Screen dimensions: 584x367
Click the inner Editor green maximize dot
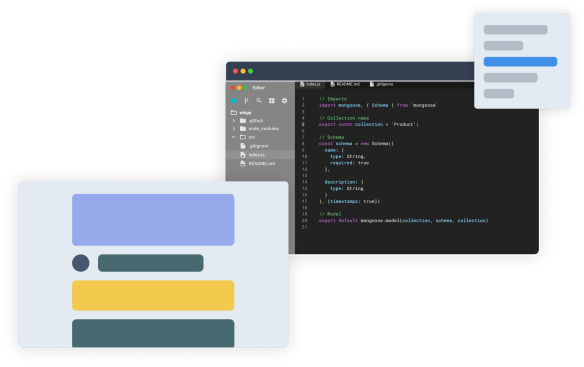pyautogui.click(x=246, y=88)
